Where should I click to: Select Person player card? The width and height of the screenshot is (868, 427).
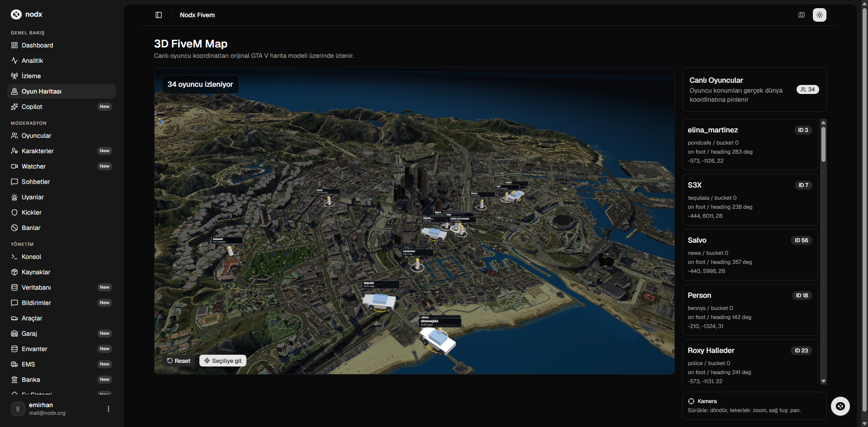(x=750, y=310)
